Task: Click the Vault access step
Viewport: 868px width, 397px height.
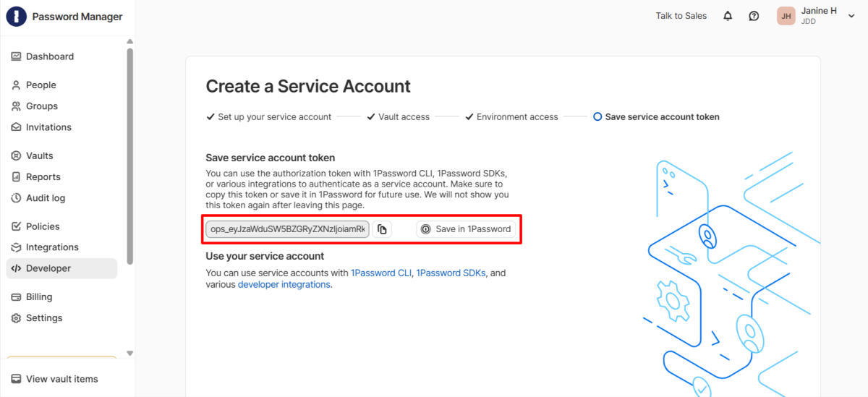Action: [x=398, y=116]
